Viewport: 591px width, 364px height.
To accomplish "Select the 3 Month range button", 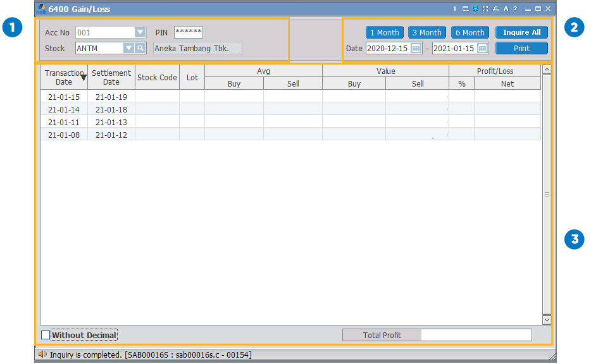I will tap(426, 32).
